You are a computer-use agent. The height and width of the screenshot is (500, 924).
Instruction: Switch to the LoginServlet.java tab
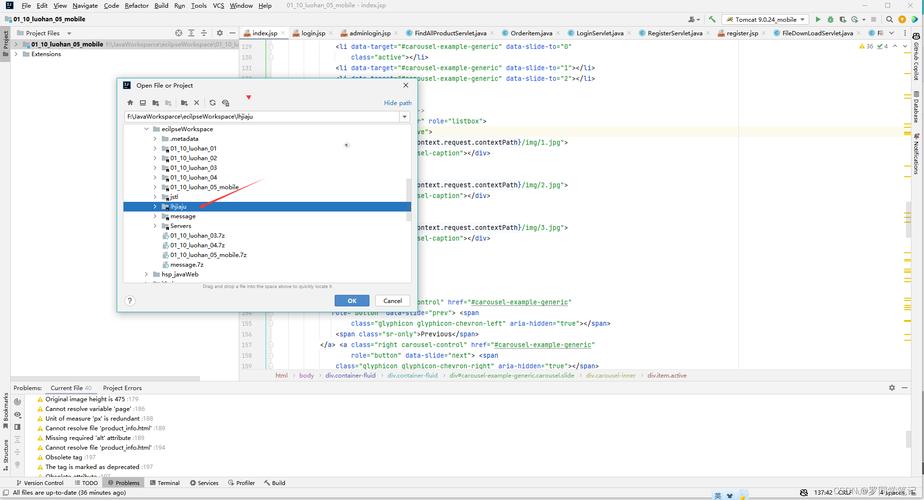(x=599, y=33)
